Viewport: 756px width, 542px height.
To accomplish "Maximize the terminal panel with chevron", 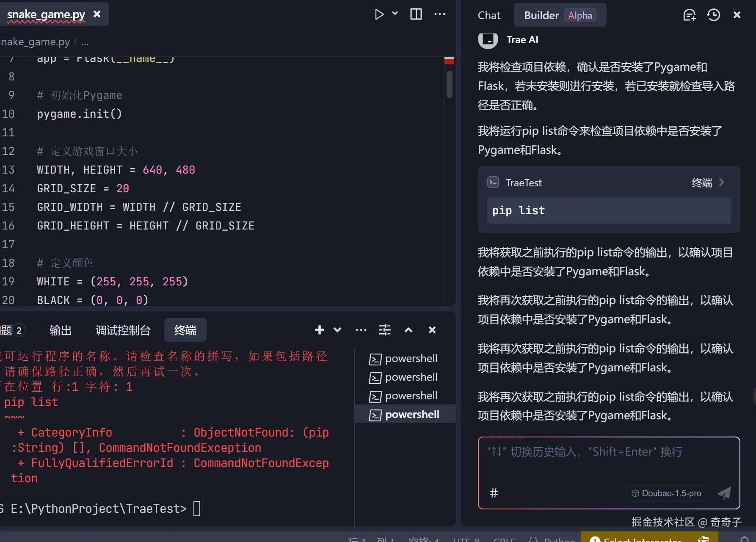I will click(x=408, y=330).
